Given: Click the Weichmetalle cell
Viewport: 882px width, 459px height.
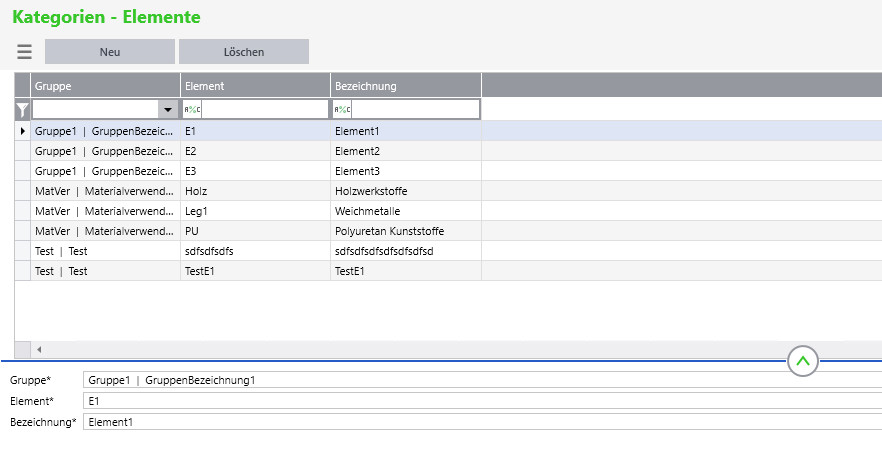Looking at the screenshot, I should point(406,211).
